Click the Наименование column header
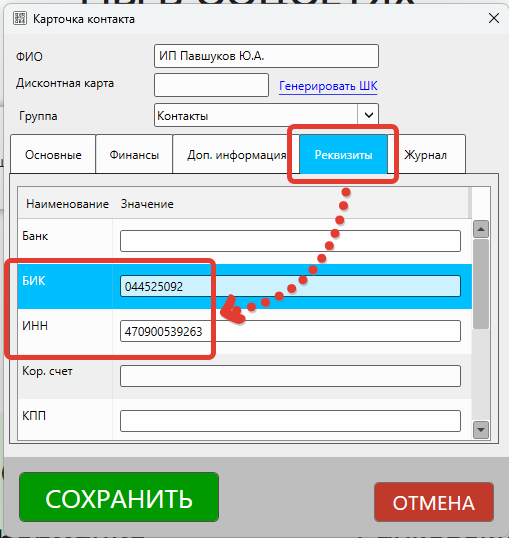Viewport: 509px width, 538px height. click(67, 204)
